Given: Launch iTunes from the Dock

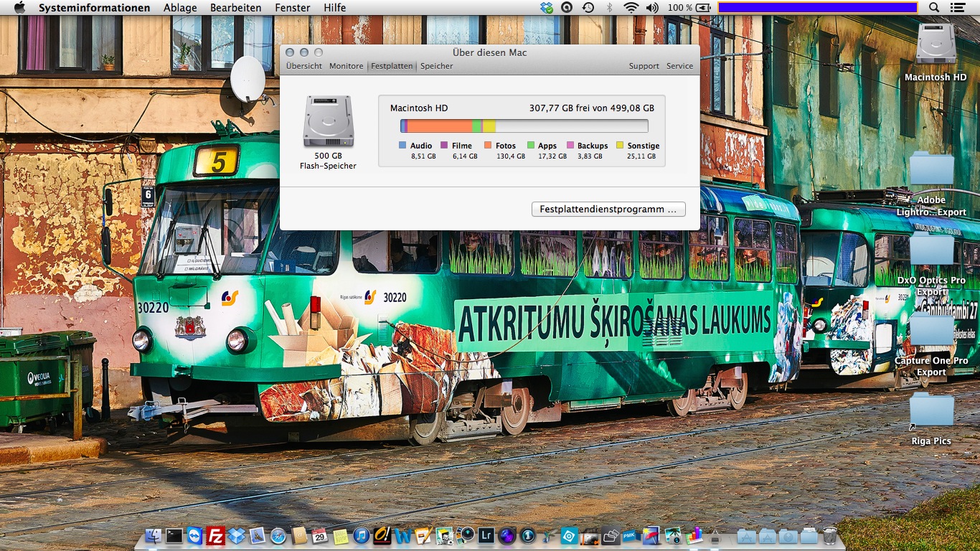Looking at the screenshot, I should tap(361, 535).
